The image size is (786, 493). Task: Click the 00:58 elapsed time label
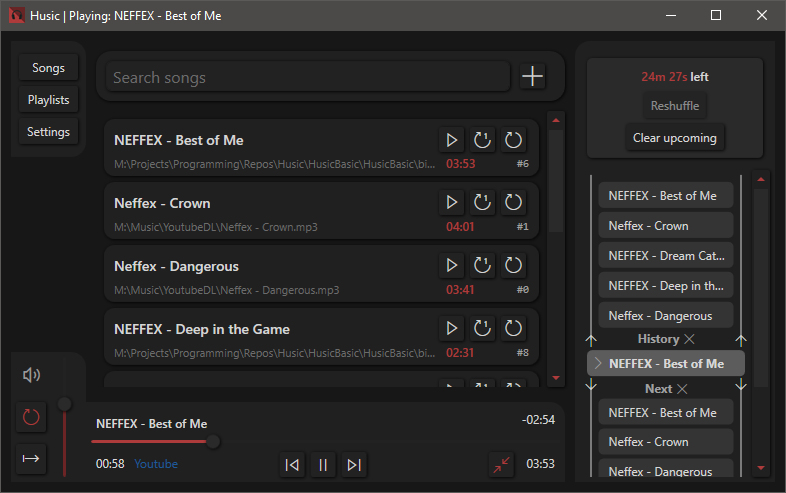click(110, 464)
